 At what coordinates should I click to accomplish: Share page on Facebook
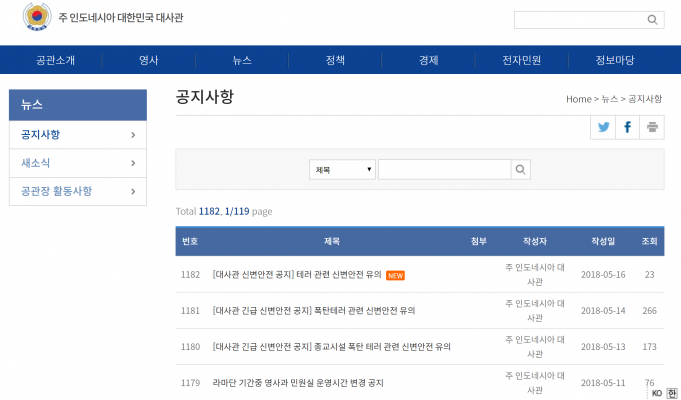(x=628, y=127)
